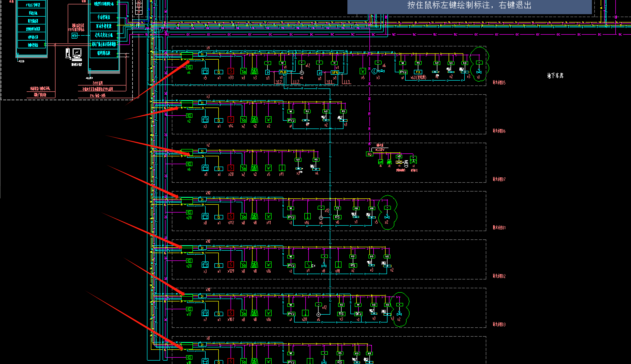Image resolution: width=631 pixels, height=364 pixels.
Task: Select valve symbol in cloud labeled x2 near RS x6
Action: pos(387,217)
